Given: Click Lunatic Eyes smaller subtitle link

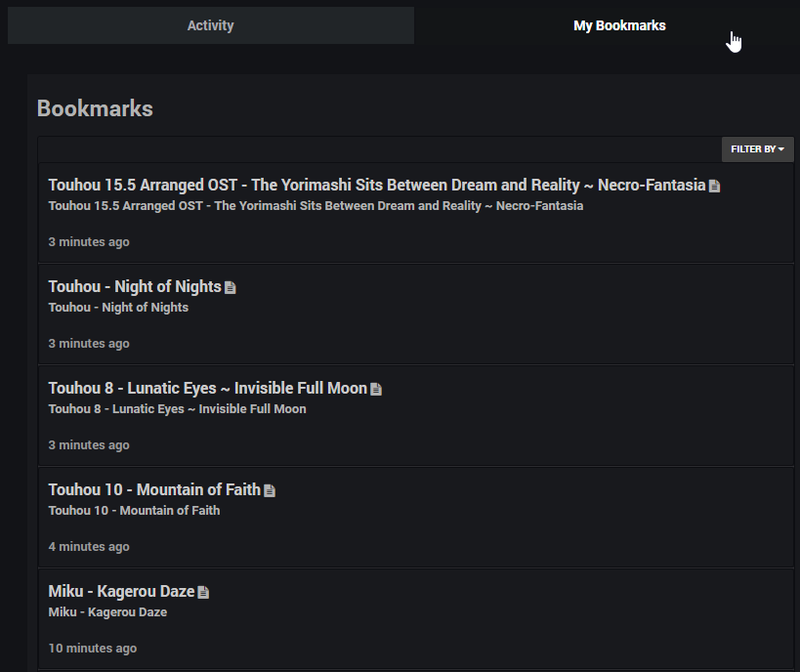Looking at the screenshot, I should click(177, 408).
